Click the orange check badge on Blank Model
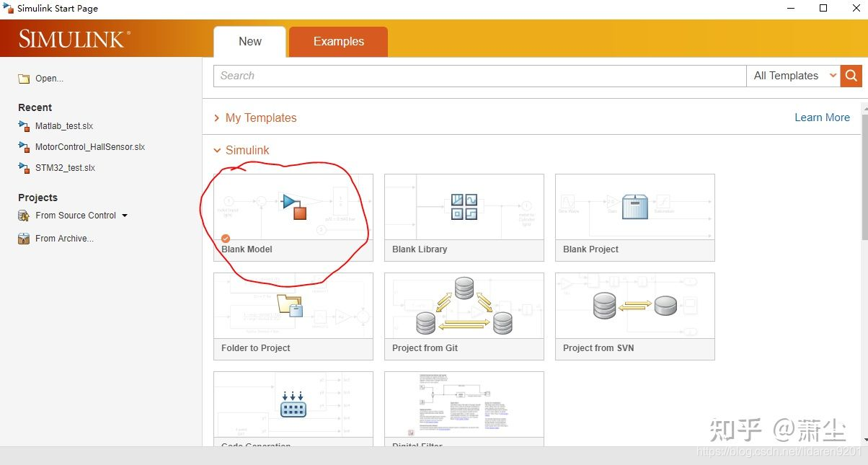868x465 pixels. [226, 239]
